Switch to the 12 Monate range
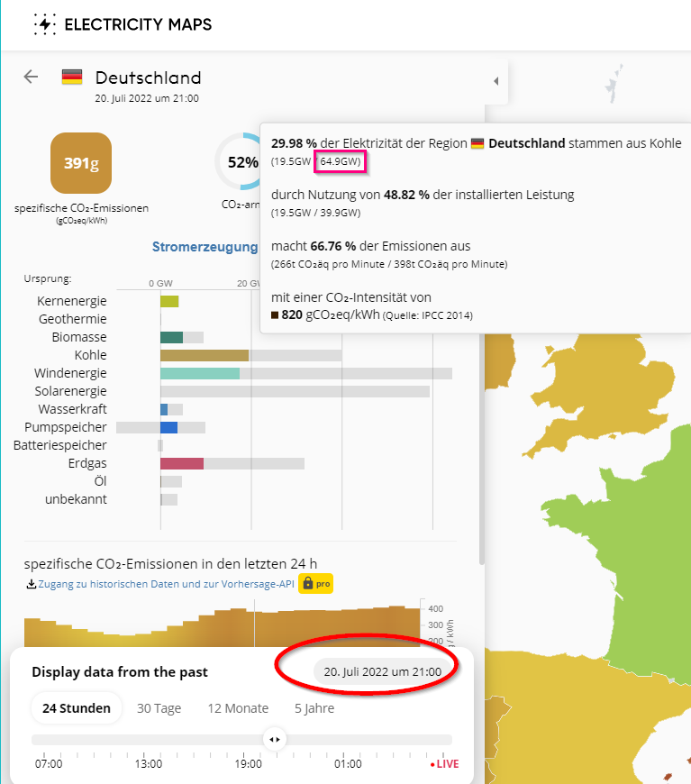 pos(238,708)
